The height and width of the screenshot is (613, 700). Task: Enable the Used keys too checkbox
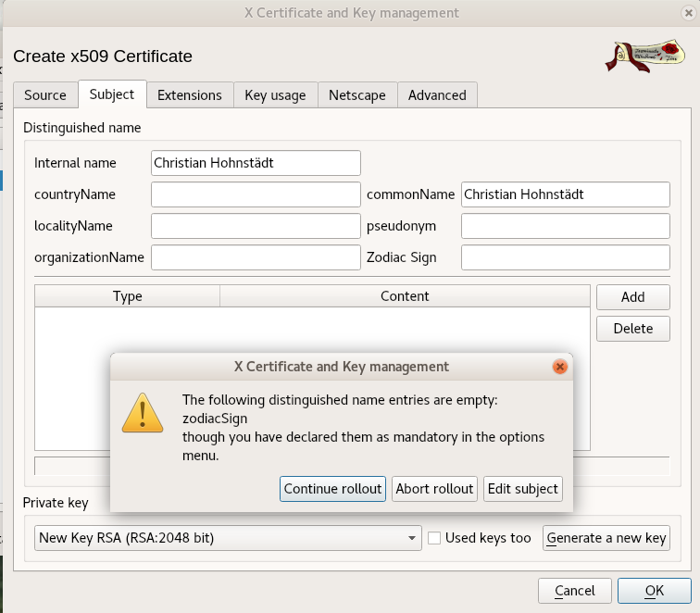434,538
